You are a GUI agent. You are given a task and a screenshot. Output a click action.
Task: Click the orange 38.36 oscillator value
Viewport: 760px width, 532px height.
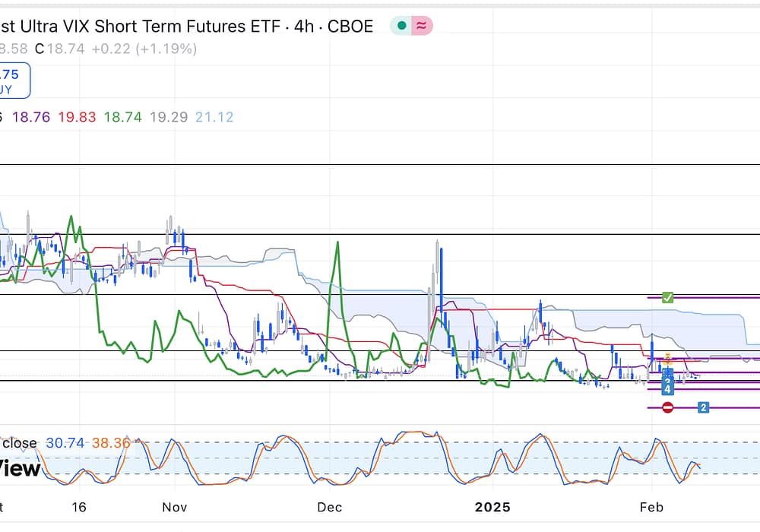pos(111,443)
